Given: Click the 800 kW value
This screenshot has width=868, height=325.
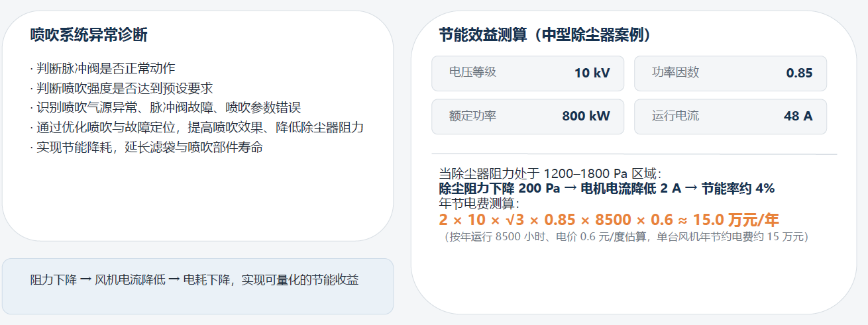Looking at the screenshot, I should pyautogui.click(x=586, y=116).
